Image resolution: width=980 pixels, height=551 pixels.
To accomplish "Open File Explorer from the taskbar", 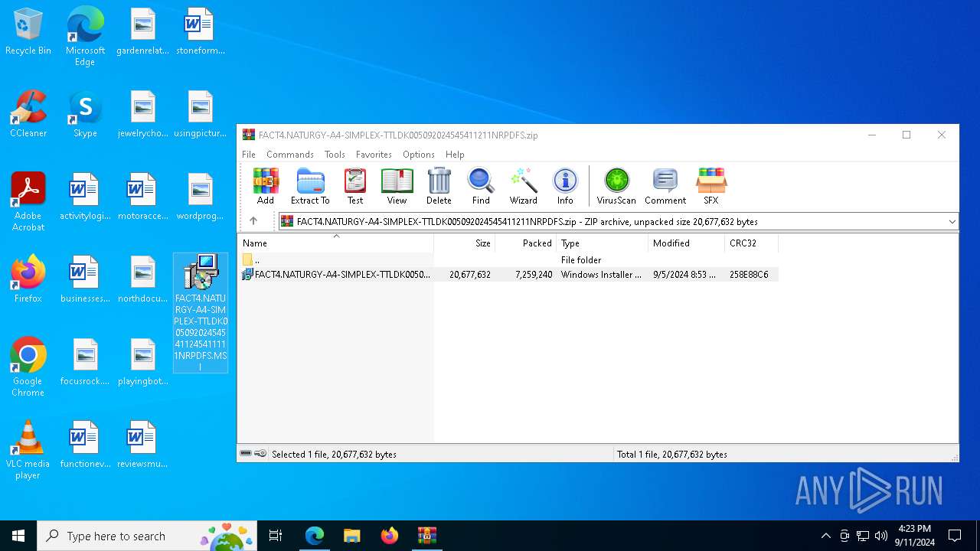I will pos(351,536).
